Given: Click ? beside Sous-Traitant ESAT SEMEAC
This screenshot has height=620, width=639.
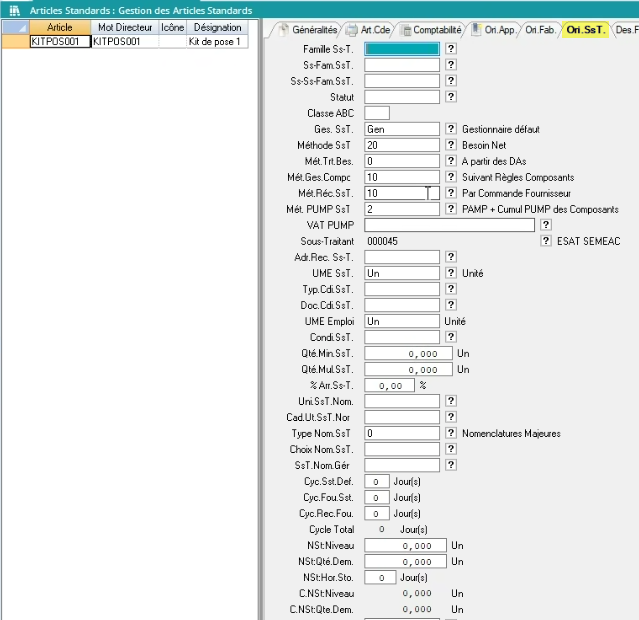Looking at the screenshot, I should point(545,241).
